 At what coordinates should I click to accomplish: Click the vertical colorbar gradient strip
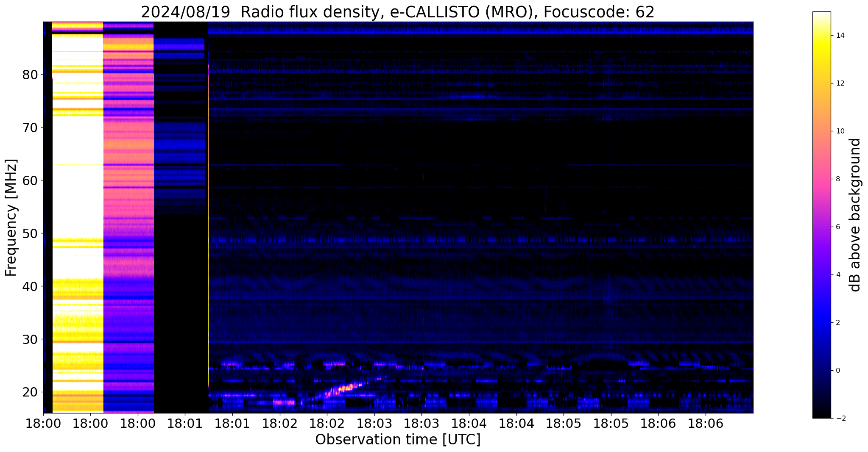tap(821, 215)
